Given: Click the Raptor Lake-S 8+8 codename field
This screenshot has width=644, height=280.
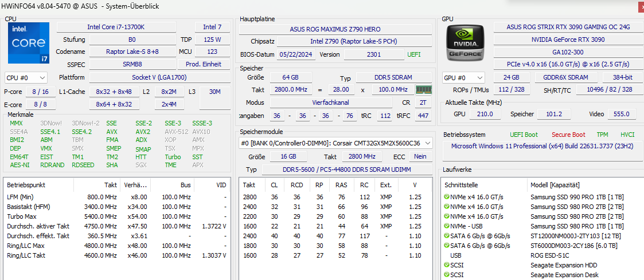Looking at the screenshot, I should click(x=132, y=52).
